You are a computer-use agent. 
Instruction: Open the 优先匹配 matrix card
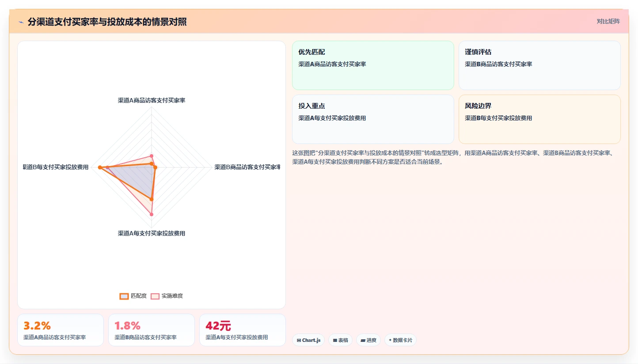tap(373, 65)
